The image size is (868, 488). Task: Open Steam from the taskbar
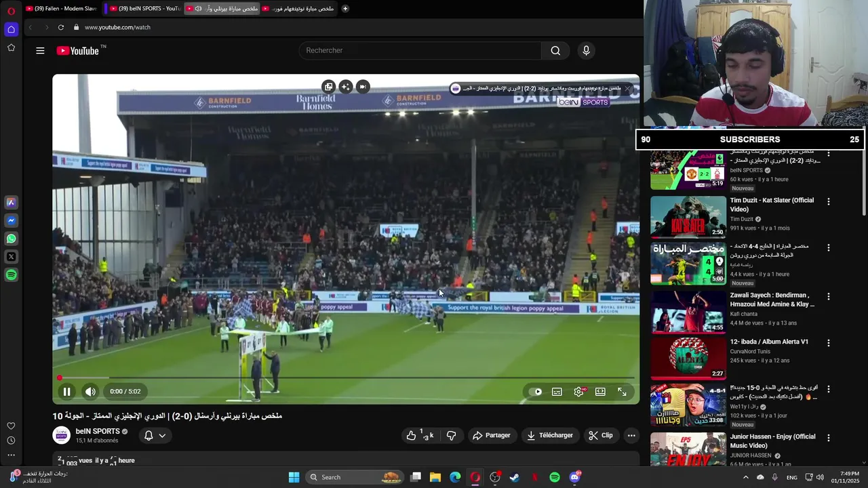tap(515, 477)
